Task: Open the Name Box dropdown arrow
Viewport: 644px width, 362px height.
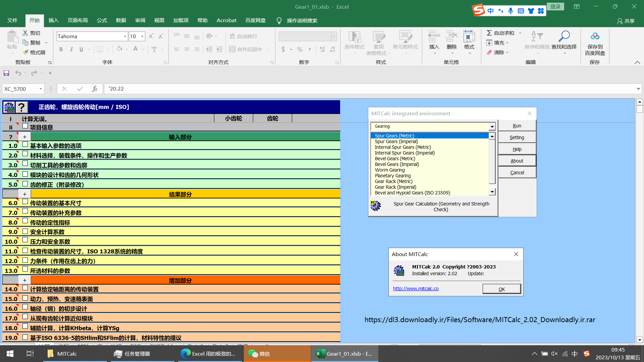Action: (x=41, y=89)
